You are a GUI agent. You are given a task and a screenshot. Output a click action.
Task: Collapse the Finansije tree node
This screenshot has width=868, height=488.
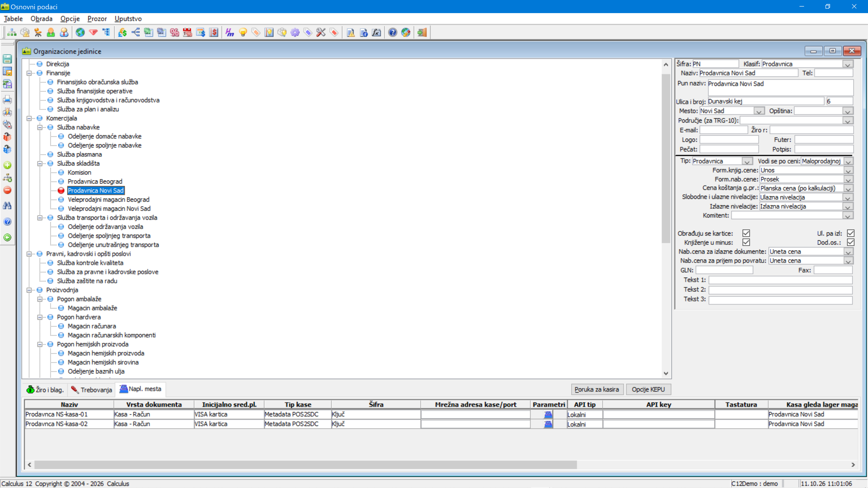tap(29, 73)
